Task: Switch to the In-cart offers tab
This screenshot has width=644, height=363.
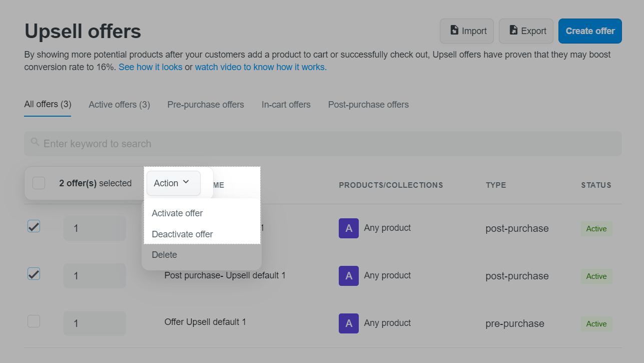Action: coord(286,105)
